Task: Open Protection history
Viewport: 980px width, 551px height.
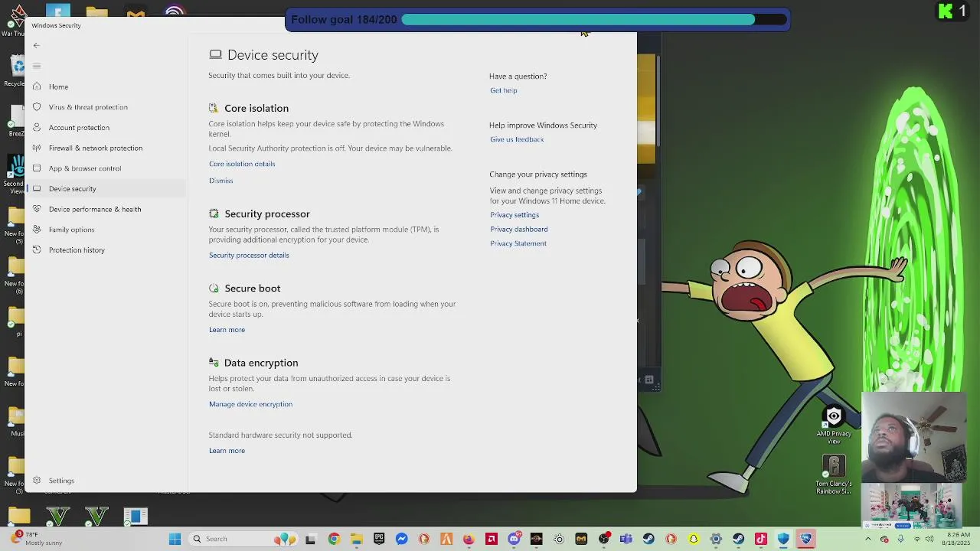Action: 77,250
